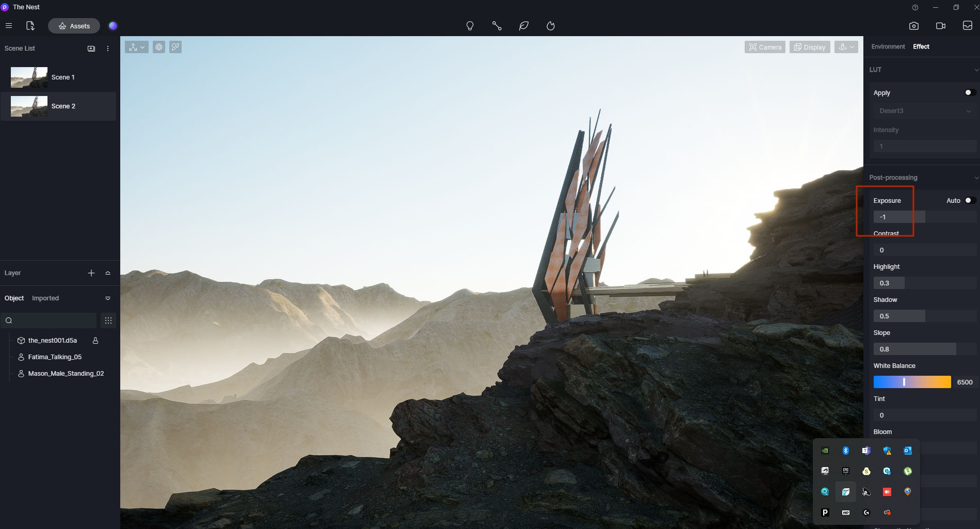This screenshot has width=980, height=529.
Task: Open the light bulb lighting tool
Action: tap(470, 26)
